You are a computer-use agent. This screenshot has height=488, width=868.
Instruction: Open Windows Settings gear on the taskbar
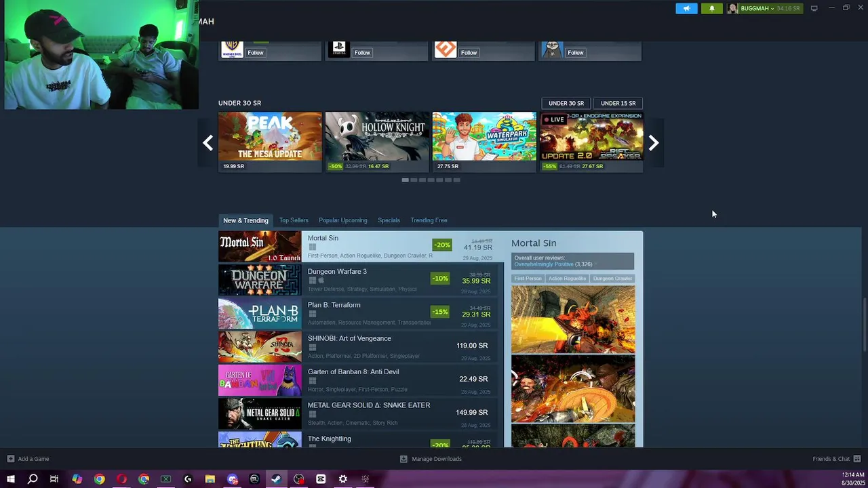[x=343, y=479]
